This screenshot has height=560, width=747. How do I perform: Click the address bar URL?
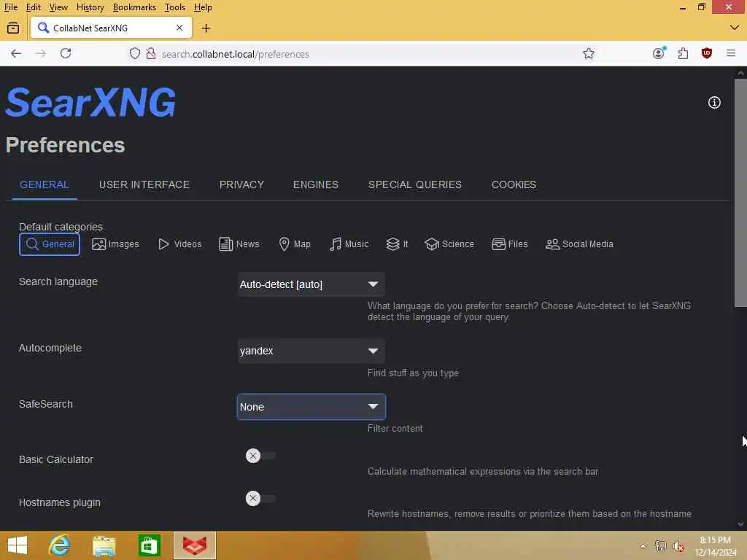236,54
